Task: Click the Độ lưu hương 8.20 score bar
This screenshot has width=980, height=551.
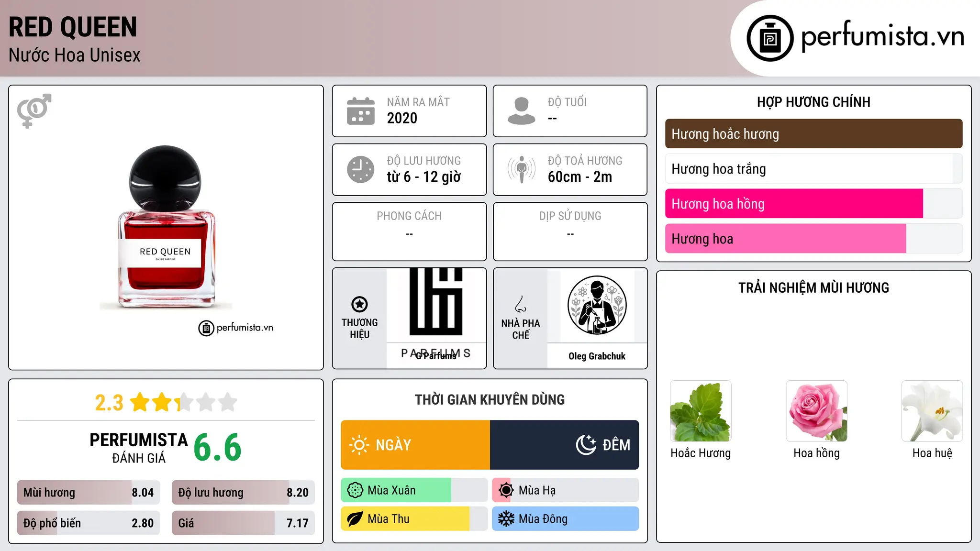Action: [243, 493]
